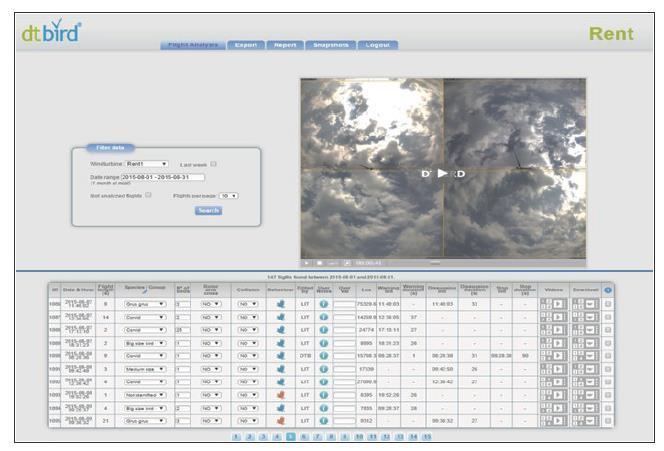Open user notes info icon in Medium size row

(324, 369)
